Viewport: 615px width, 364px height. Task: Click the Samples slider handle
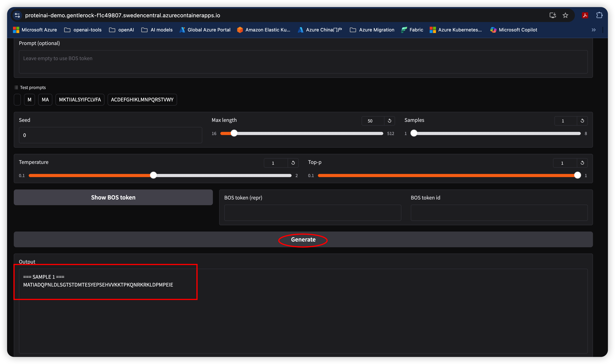414,133
